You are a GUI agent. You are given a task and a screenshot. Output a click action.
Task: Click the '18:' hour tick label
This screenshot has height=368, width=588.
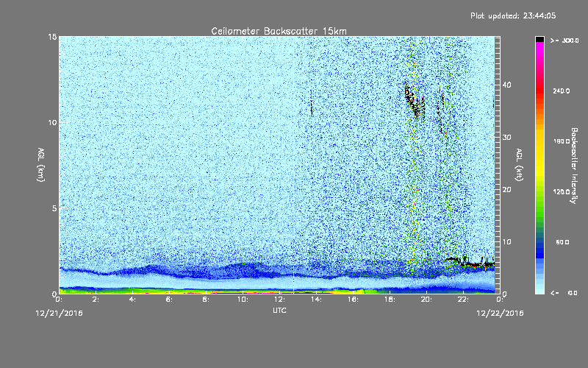click(390, 300)
